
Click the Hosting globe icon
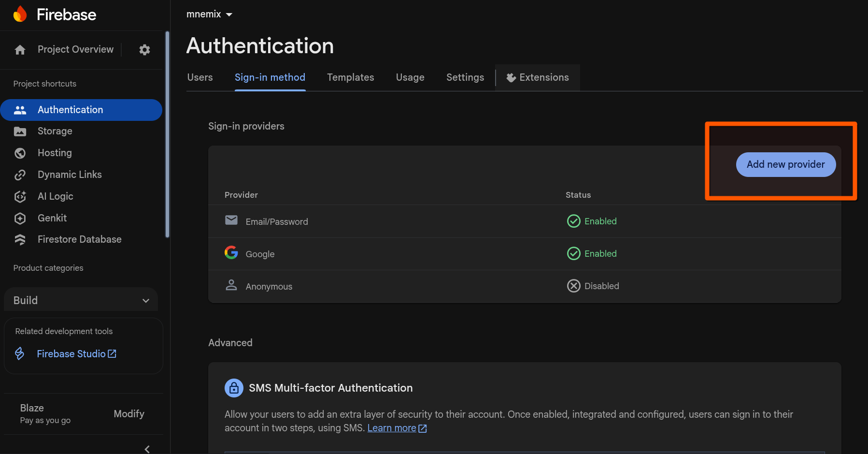(20, 153)
